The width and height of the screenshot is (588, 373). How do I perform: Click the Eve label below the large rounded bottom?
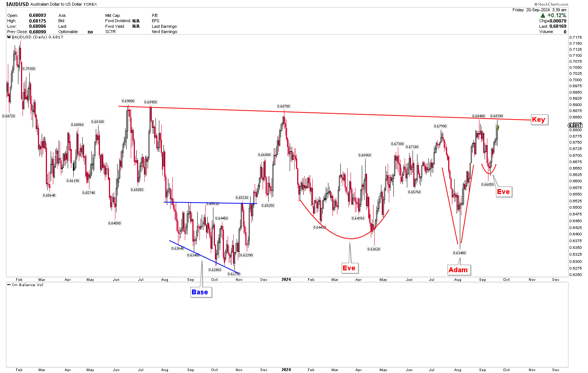coord(349,268)
